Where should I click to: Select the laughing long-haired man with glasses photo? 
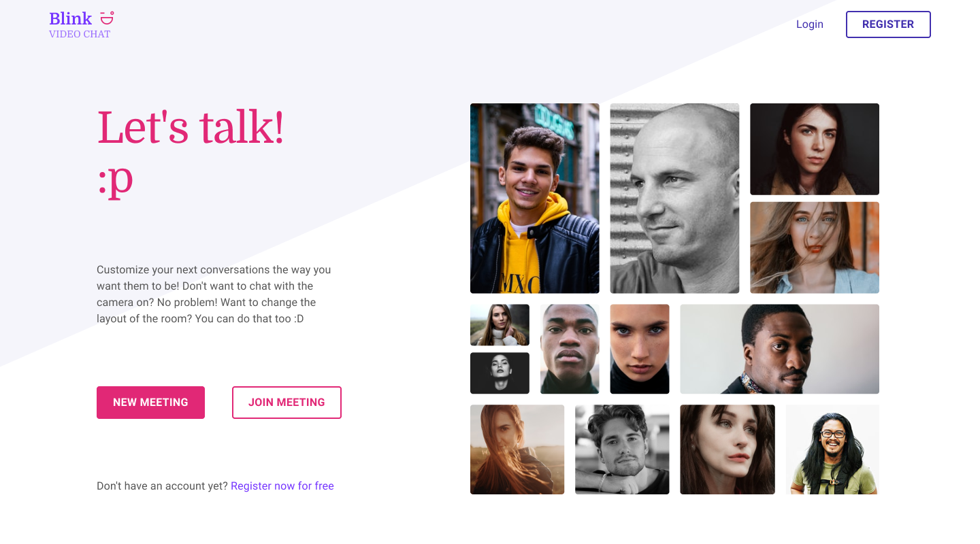point(832,449)
